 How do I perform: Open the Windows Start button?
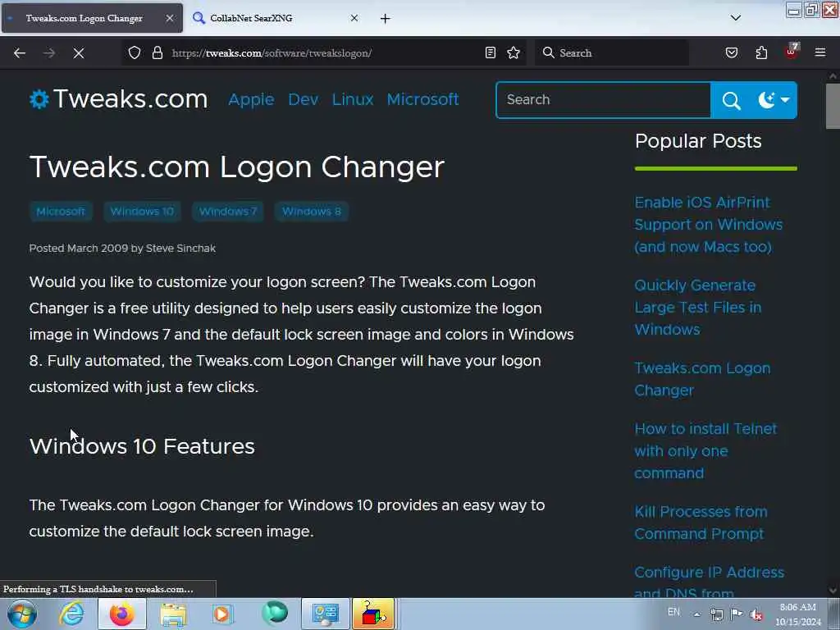tap(21, 614)
